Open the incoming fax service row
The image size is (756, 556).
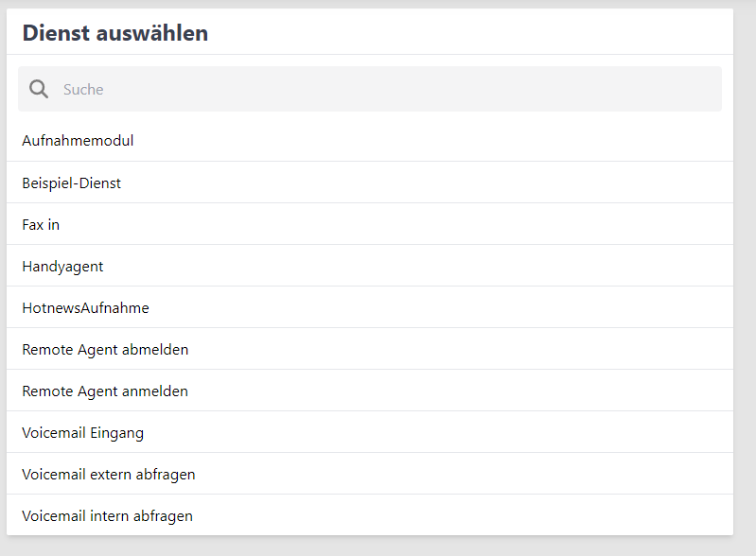[x=41, y=224]
